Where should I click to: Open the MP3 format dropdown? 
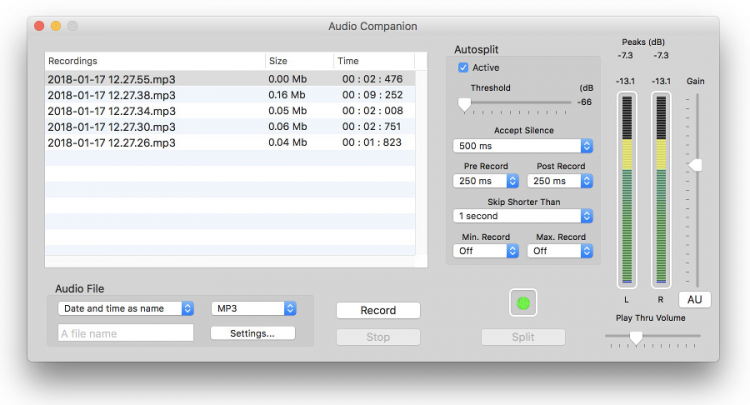point(254,309)
